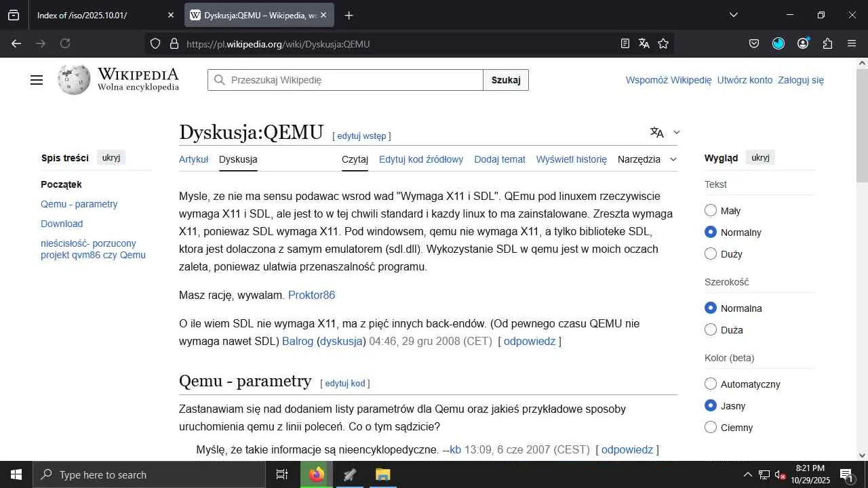Hide the Spis treści sidebar

coord(111,158)
